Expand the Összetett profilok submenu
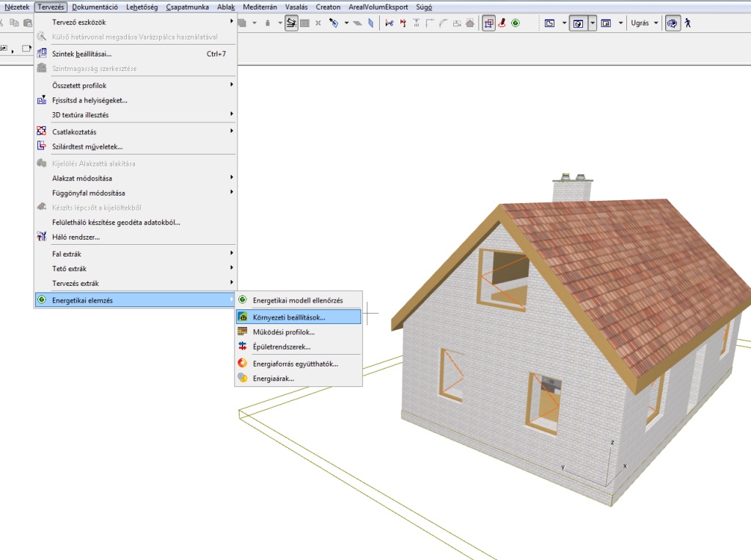This screenshot has width=751, height=560. (x=136, y=85)
